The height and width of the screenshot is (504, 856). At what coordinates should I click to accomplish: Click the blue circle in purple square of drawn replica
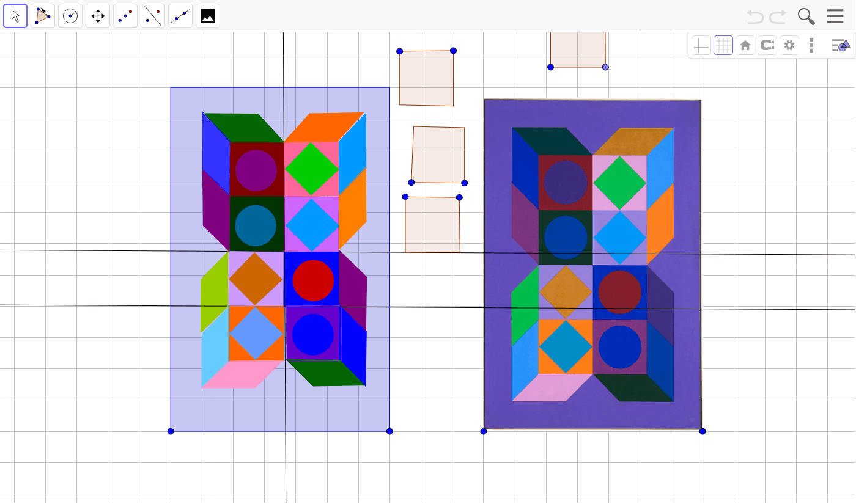point(312,335)
